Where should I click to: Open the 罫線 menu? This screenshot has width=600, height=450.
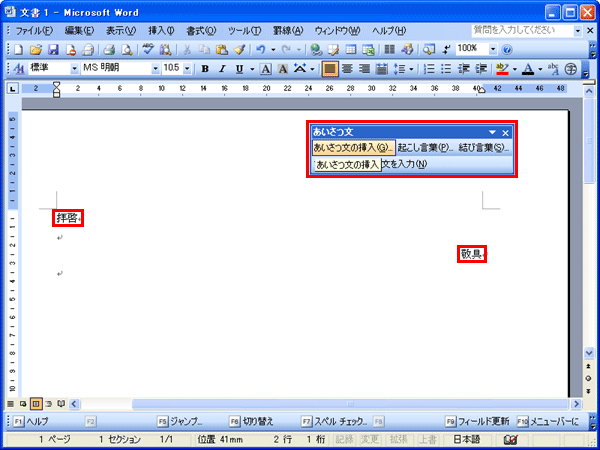[x=288, y=31]
